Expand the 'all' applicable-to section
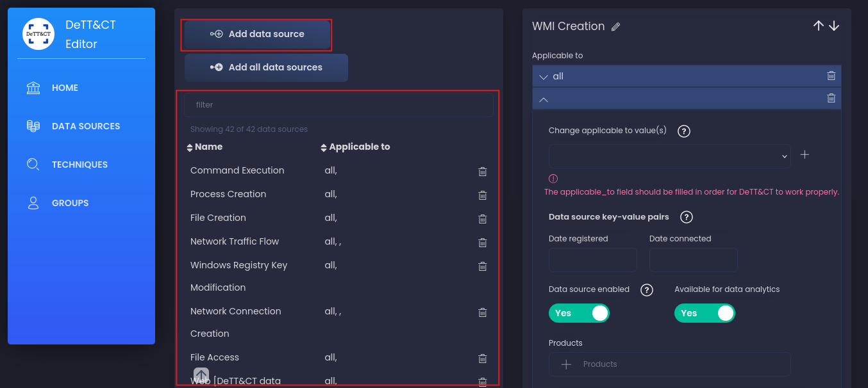 pos(544,77)
